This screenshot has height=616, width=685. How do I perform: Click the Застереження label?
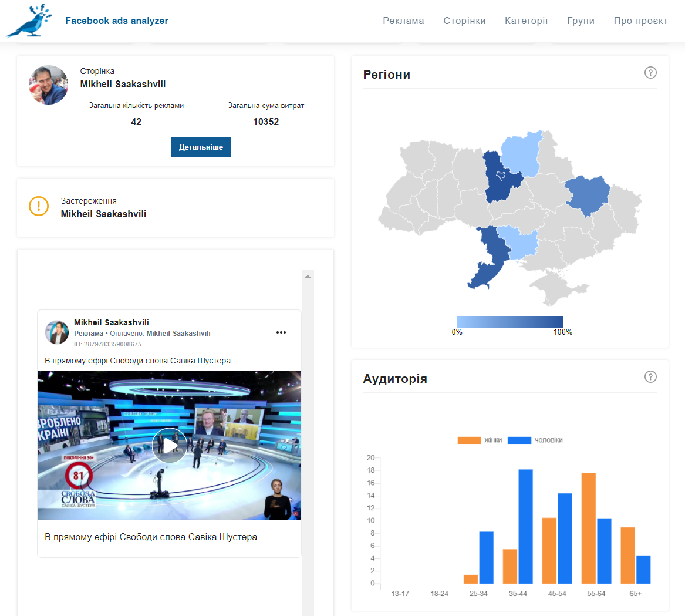[x=89, y=201]
